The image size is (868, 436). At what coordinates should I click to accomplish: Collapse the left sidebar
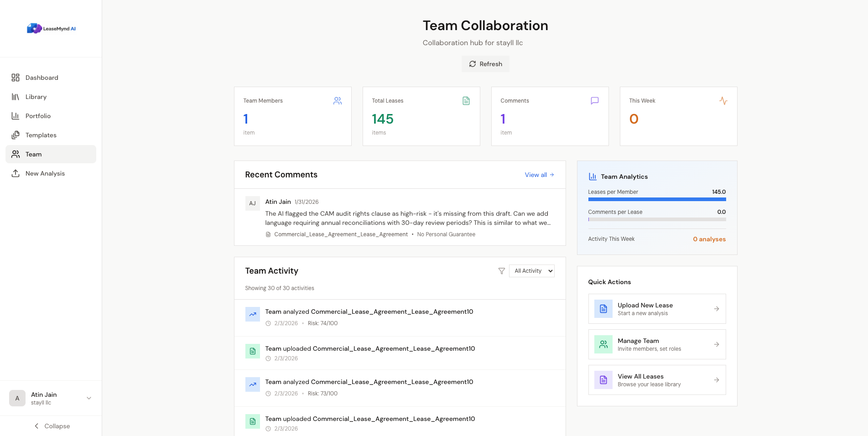[x=52, y=426]
